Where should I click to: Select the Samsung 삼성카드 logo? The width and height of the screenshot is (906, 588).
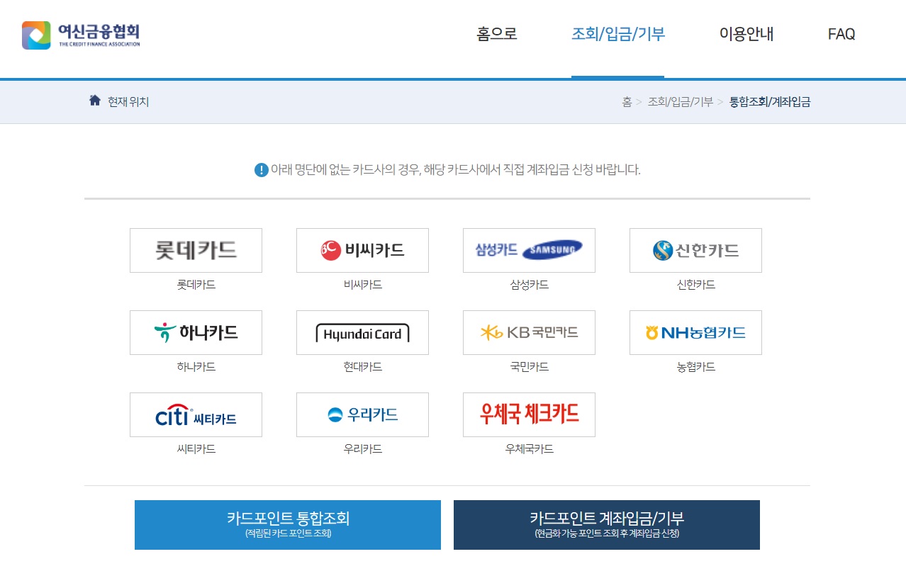pyautogui.click(x=529, y=250)
